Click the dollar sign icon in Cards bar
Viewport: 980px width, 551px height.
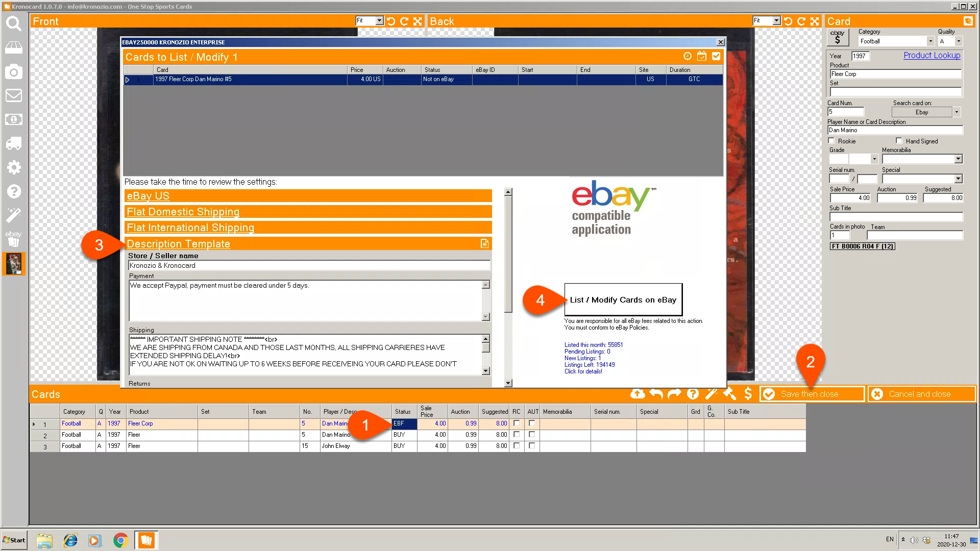pyautogui.click(x=748, y=394)
